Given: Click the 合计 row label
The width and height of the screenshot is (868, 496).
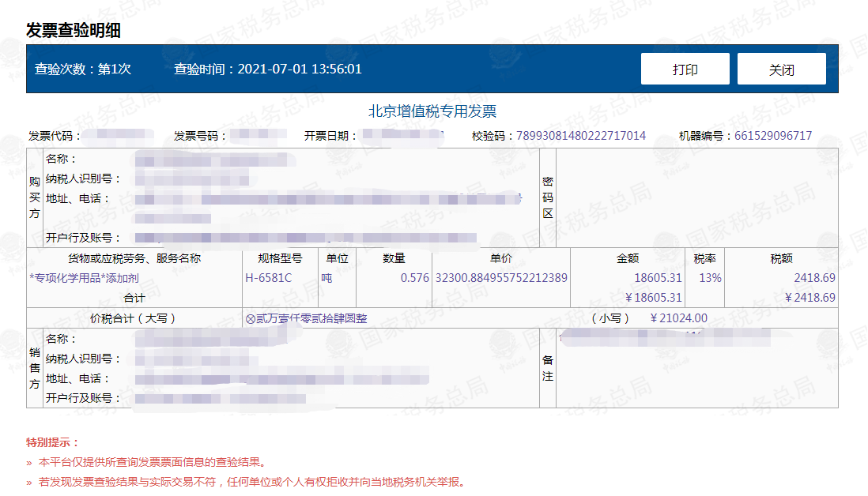Looking at the screenshot, I should pos(134,298).
